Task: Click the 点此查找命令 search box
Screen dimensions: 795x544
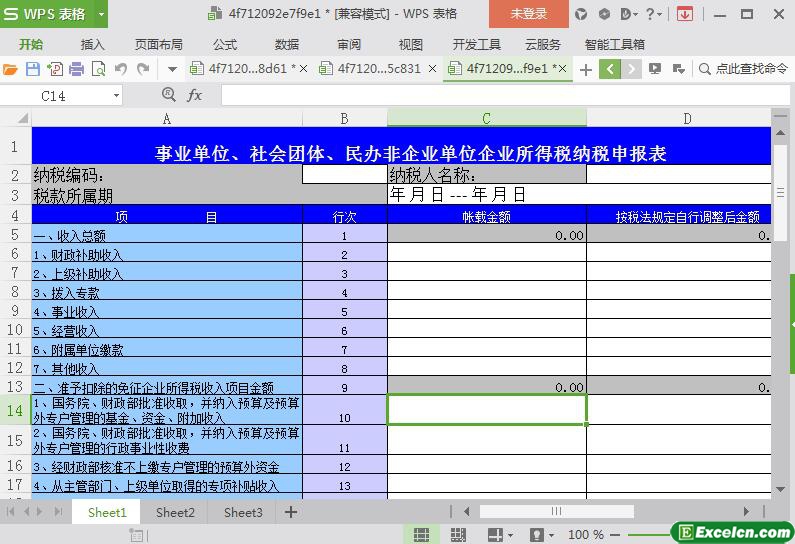Action: [743, 69]
